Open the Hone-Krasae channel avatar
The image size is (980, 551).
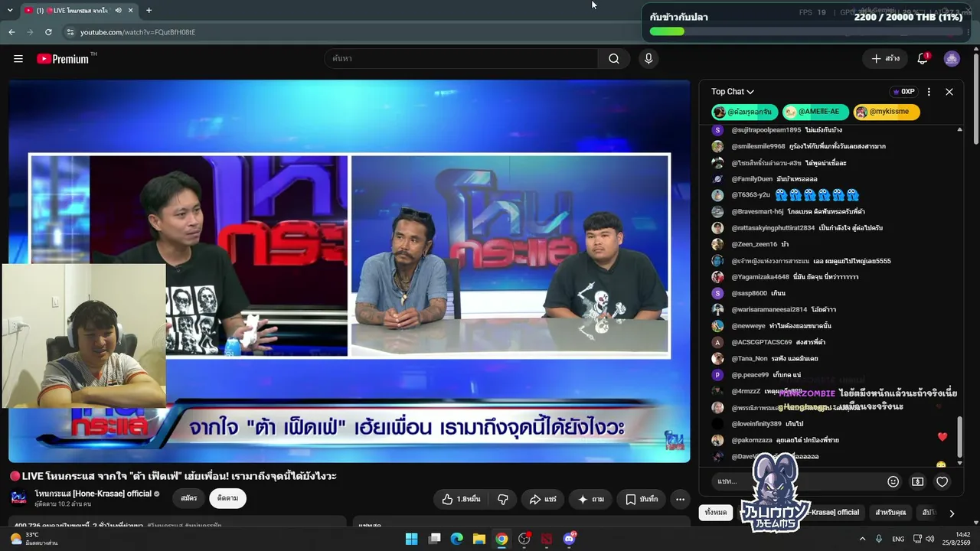19,498
